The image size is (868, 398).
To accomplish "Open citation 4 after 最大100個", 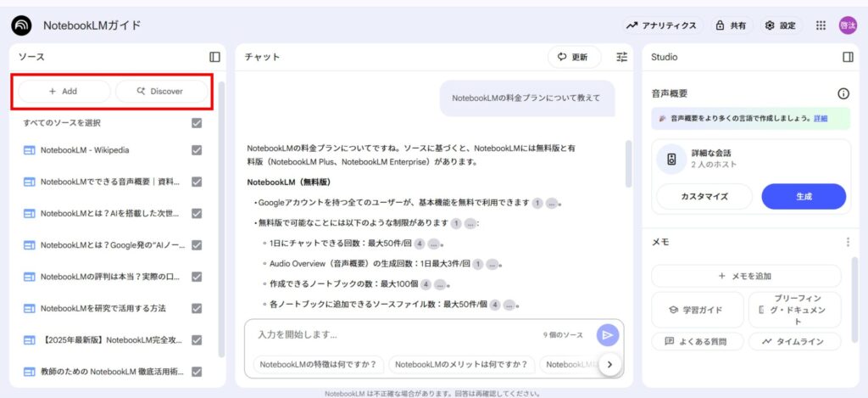I will pyautogui.click(x=426, y=285).
